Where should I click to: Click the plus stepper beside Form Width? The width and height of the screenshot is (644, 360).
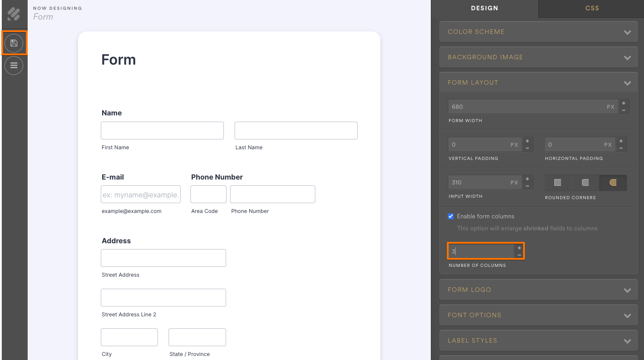click(x=623, y=103)
